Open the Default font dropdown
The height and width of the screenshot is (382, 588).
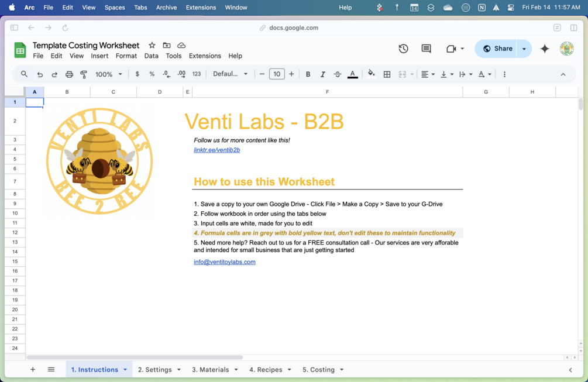(x=231, y=74)
